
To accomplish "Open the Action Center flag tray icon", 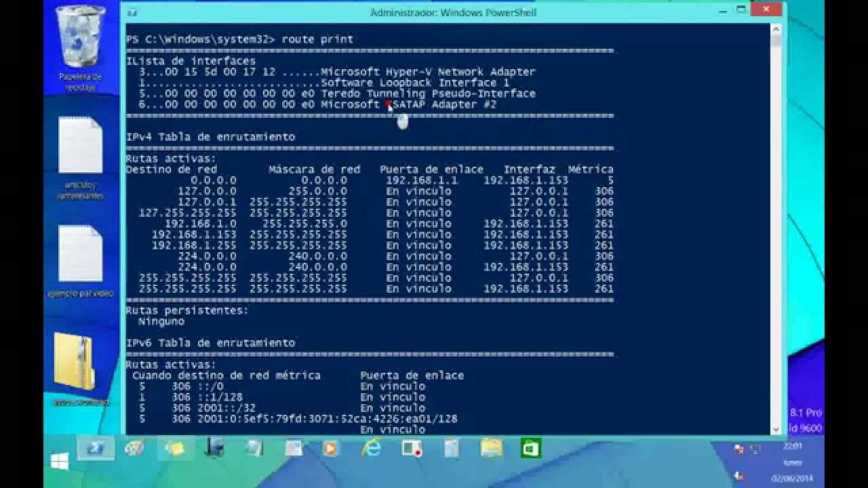I will [738, 449].
